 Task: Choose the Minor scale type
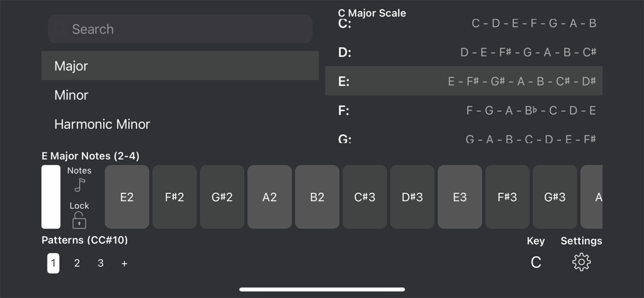180,95
